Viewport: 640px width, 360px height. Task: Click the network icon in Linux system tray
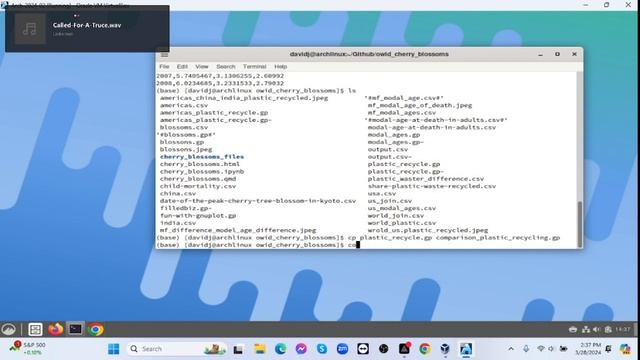click(586, 329)
